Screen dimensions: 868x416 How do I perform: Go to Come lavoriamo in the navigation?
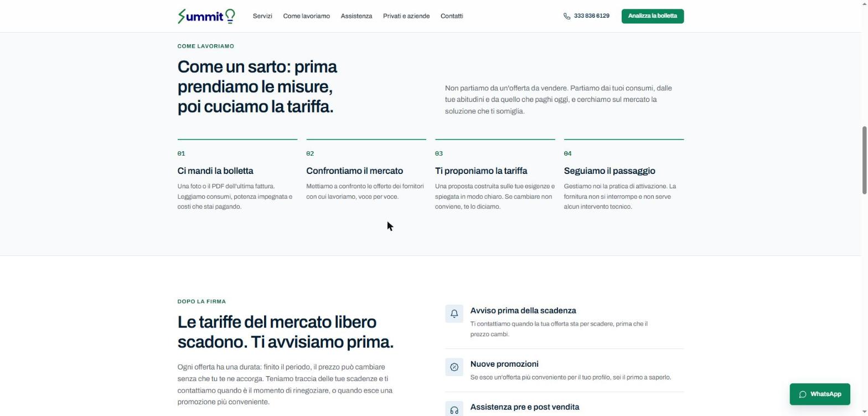tap(306, 16)
